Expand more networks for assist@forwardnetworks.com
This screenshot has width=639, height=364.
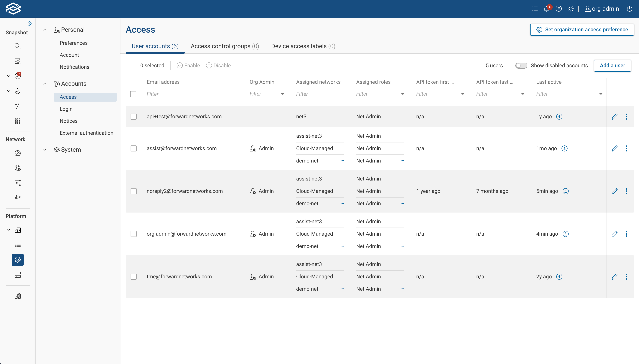click(x=342, y=161)
